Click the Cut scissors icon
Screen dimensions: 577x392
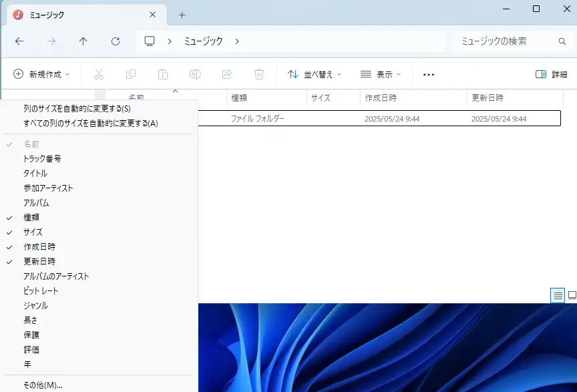99,74
